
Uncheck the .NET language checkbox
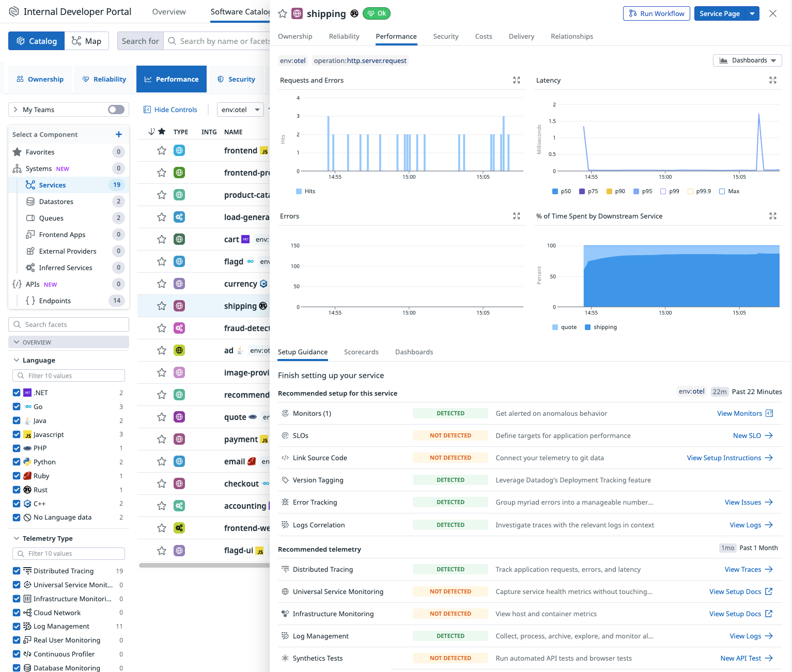(x=17, y=393)
